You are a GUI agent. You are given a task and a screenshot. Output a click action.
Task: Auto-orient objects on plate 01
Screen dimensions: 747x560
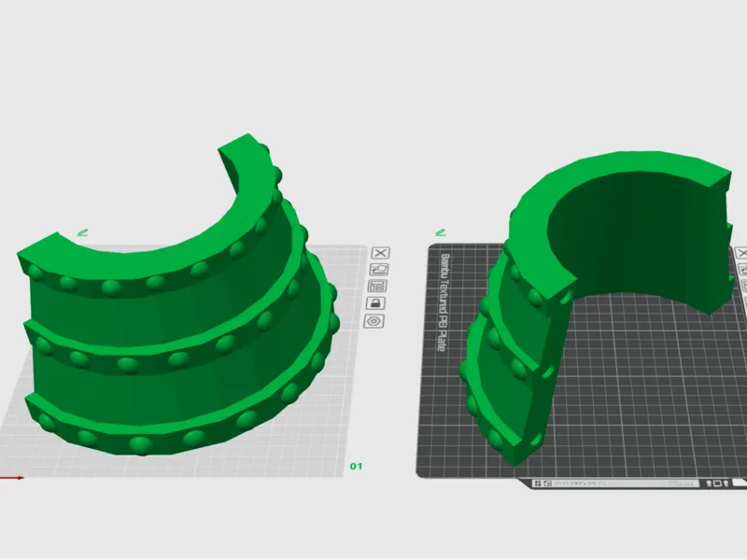pos(379,270)
